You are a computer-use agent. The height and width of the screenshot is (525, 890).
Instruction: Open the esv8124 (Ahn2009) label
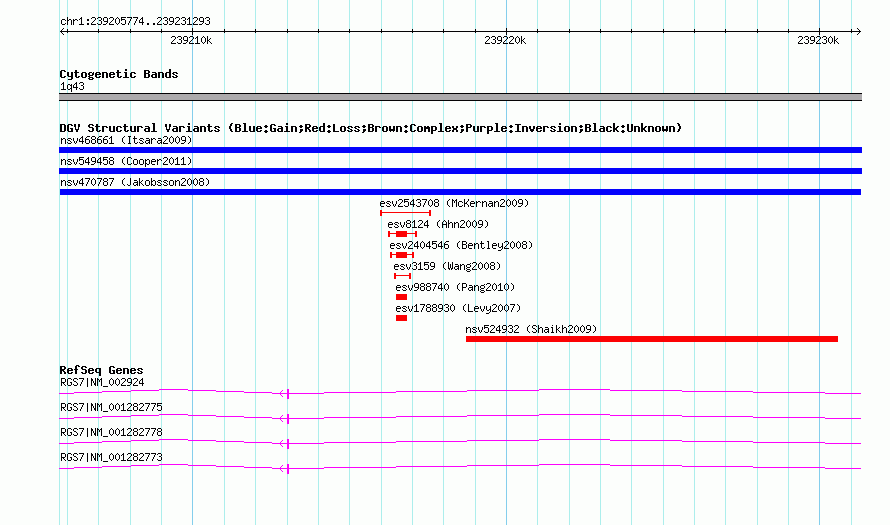coord(438,224)
